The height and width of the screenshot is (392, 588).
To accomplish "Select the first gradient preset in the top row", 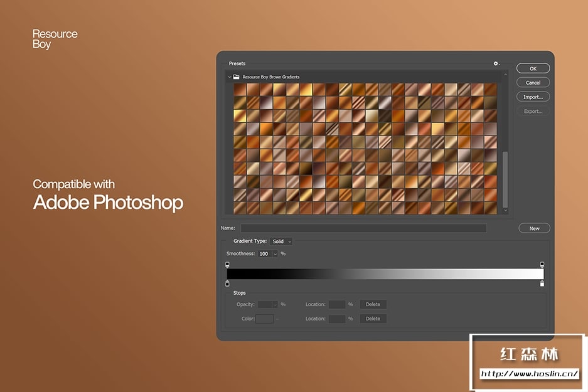I will click(x=240, y=90).
